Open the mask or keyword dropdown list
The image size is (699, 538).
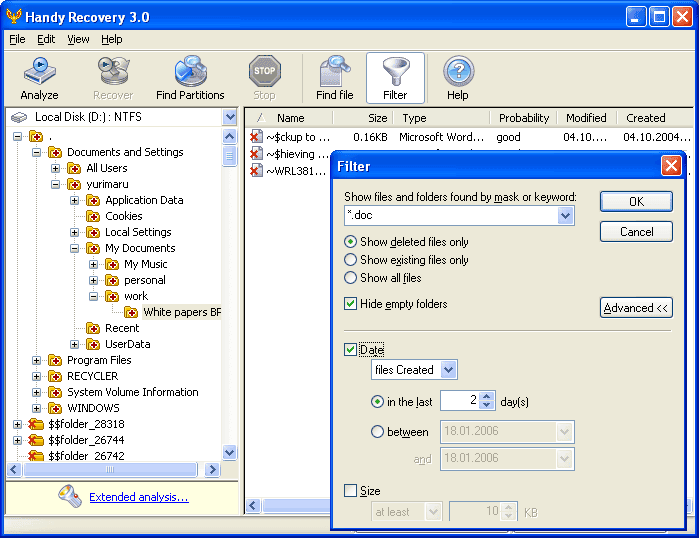coord(565,216)
